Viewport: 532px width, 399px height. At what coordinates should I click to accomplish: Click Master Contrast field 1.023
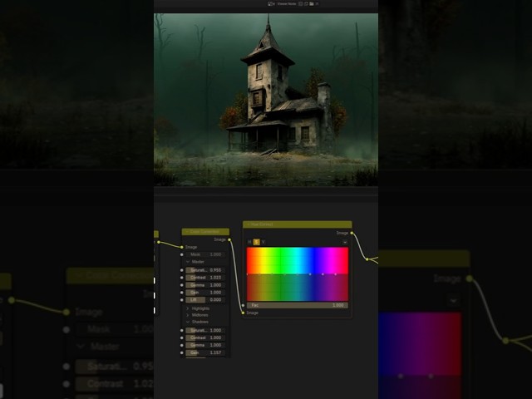(205, 278)
